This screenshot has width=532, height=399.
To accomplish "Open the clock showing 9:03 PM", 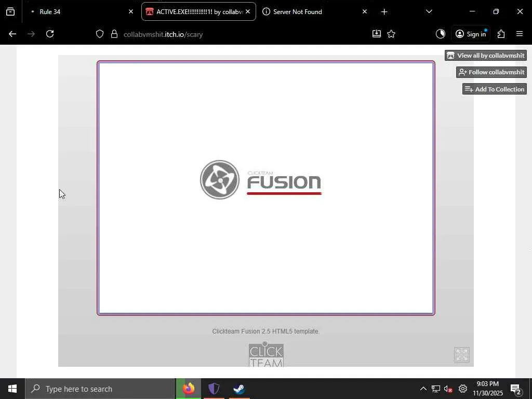I will tap(487, 389).
